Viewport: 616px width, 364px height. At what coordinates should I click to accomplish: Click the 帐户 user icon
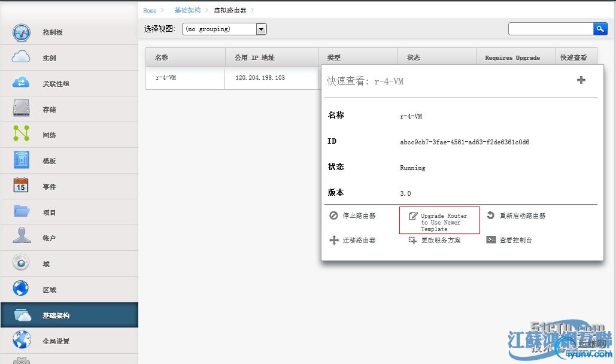pyautogui.click(x=22, y=236)
